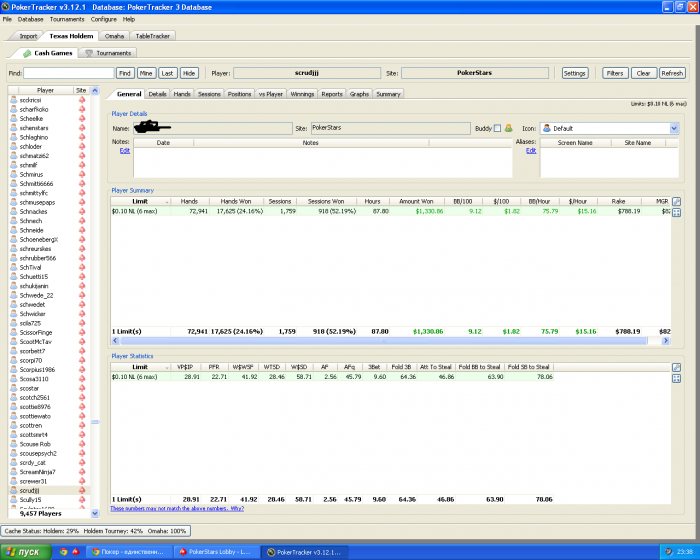Click the Player Statistics column configure icon
This screenshot has width=700, height=560.
click(x=677, y=368)
